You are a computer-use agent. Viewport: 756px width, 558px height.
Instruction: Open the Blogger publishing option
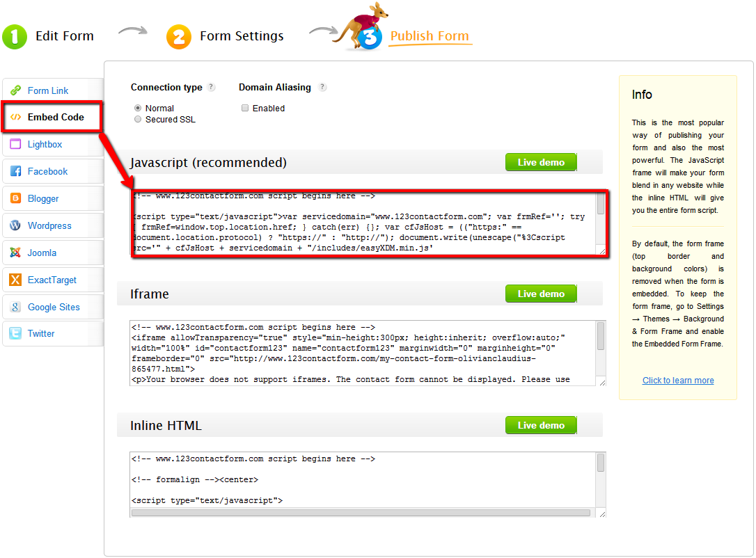53,198
